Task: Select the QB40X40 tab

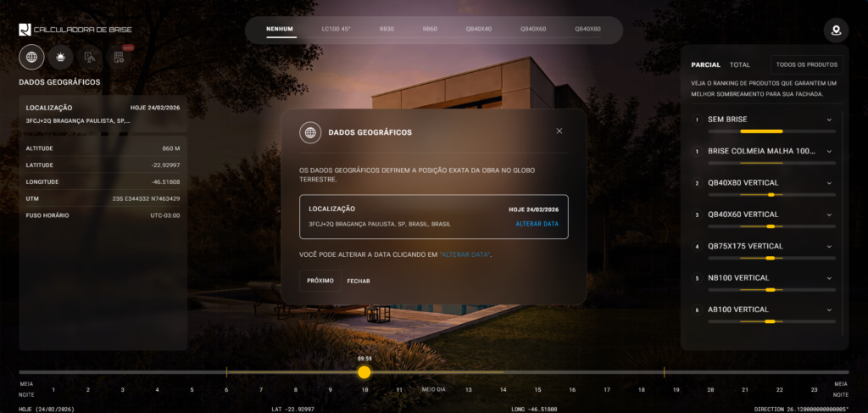Action: tap(479, 29)
